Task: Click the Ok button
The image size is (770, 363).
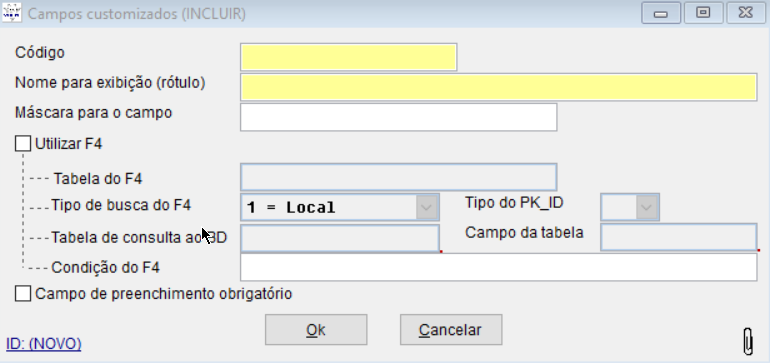Action: [x=316, y=330]
